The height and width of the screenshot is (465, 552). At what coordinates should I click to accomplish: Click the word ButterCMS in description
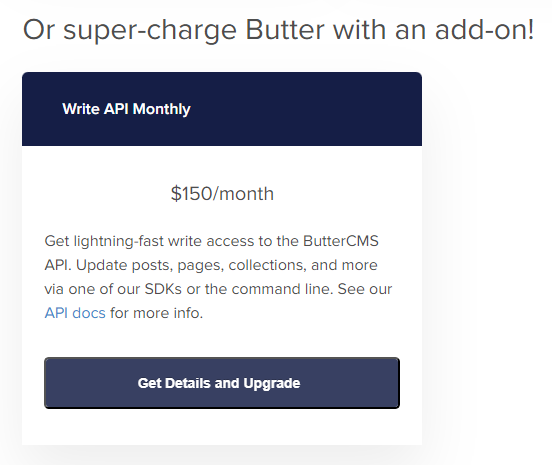[x=341, y=241]
